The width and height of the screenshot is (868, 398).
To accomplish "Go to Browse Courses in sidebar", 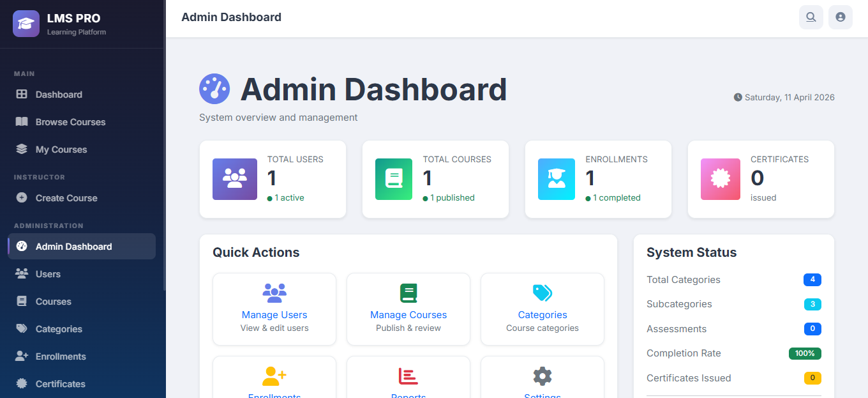I will click(x=82, y=122).
